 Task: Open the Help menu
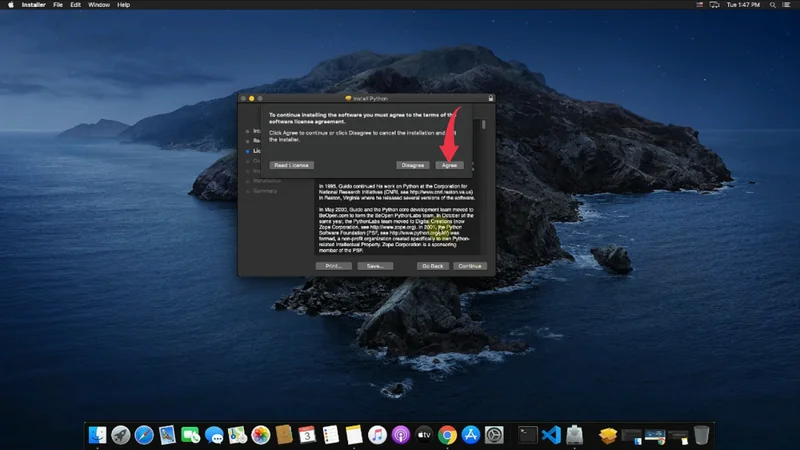point(124,5)
